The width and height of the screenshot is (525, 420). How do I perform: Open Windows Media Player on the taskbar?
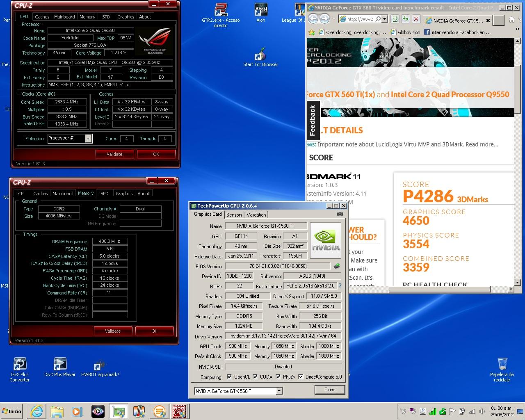pyautogui.click(x=77, y=411)
